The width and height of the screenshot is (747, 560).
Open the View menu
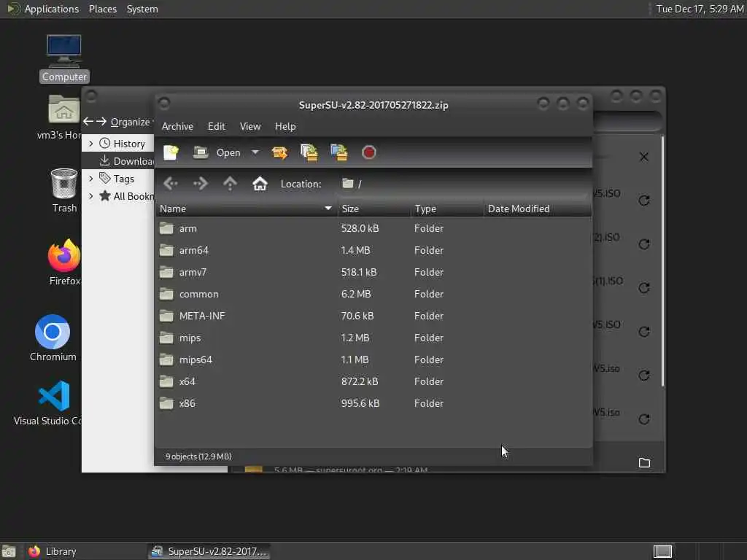(250, 126)
